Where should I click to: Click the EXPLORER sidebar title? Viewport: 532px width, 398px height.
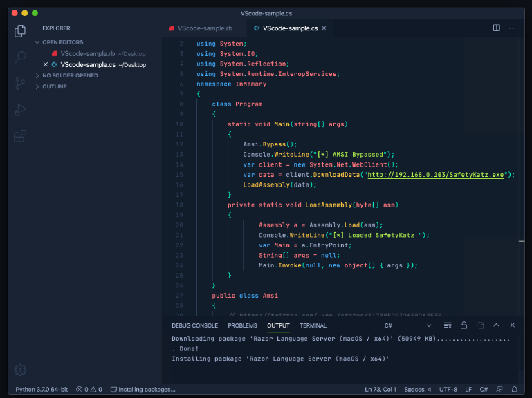coord(56,28)
